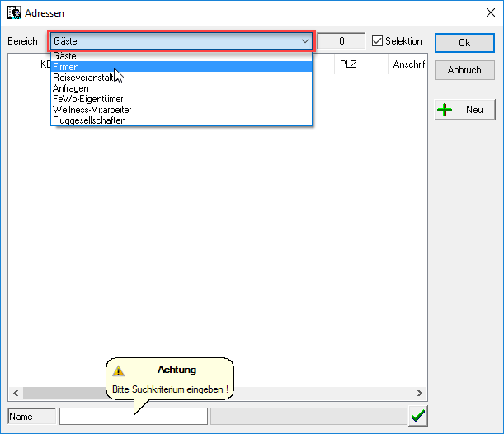Toggle the Selektion checkbox
The image size is (504, 434).
point(377,41)
